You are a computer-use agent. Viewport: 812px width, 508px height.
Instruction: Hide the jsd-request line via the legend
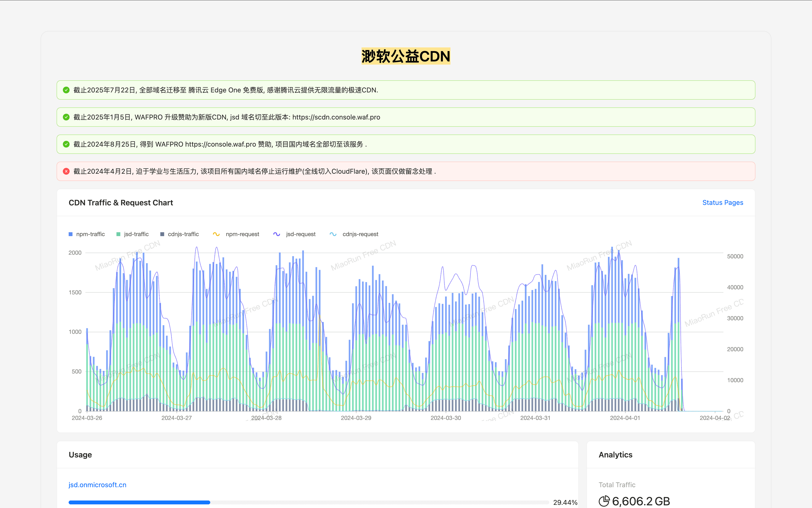pos(294,234)
